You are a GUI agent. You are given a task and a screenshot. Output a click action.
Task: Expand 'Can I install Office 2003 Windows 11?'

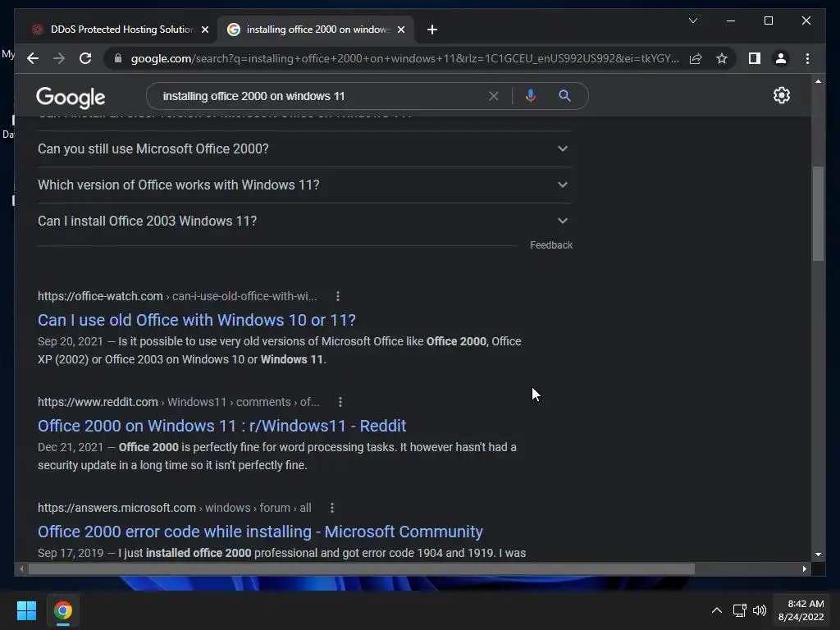click(x=304, y=221)
